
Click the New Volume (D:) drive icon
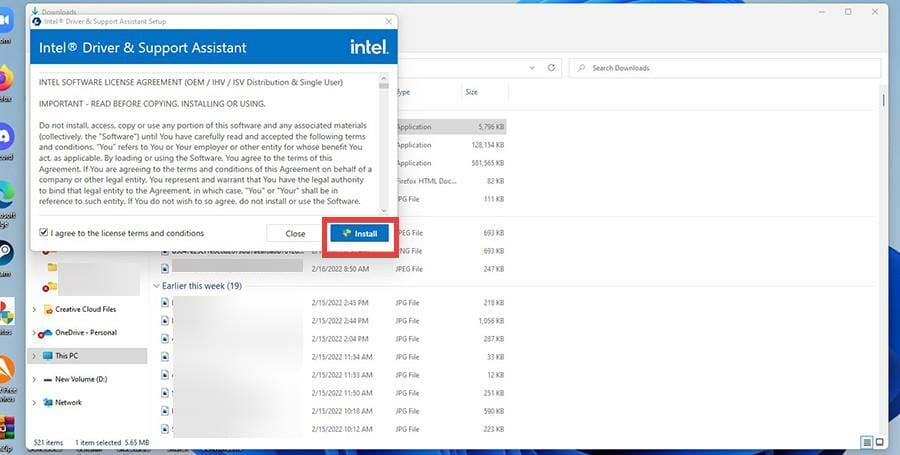48,379
